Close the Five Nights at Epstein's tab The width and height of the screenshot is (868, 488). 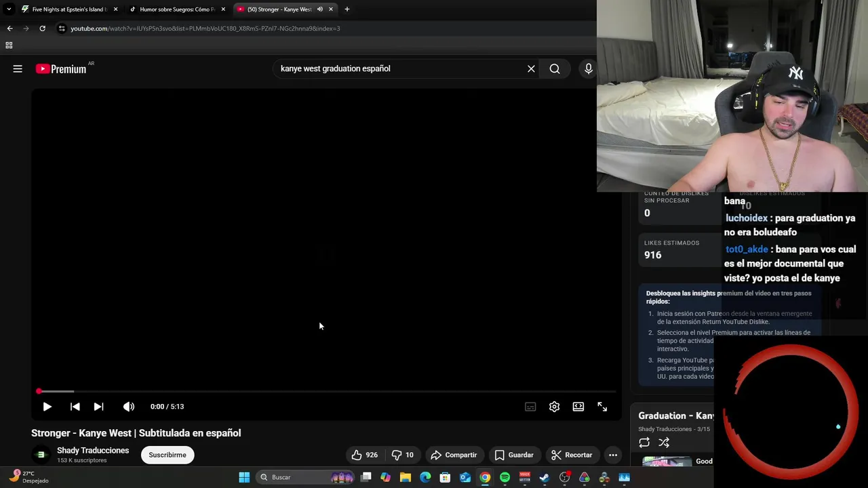115,9
